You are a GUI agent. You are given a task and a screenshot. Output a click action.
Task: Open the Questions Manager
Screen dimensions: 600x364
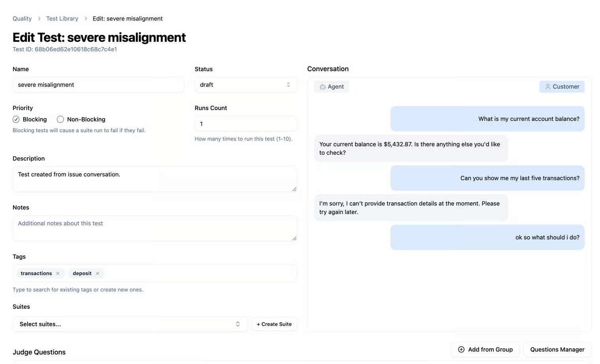click(x=557, y=349)
